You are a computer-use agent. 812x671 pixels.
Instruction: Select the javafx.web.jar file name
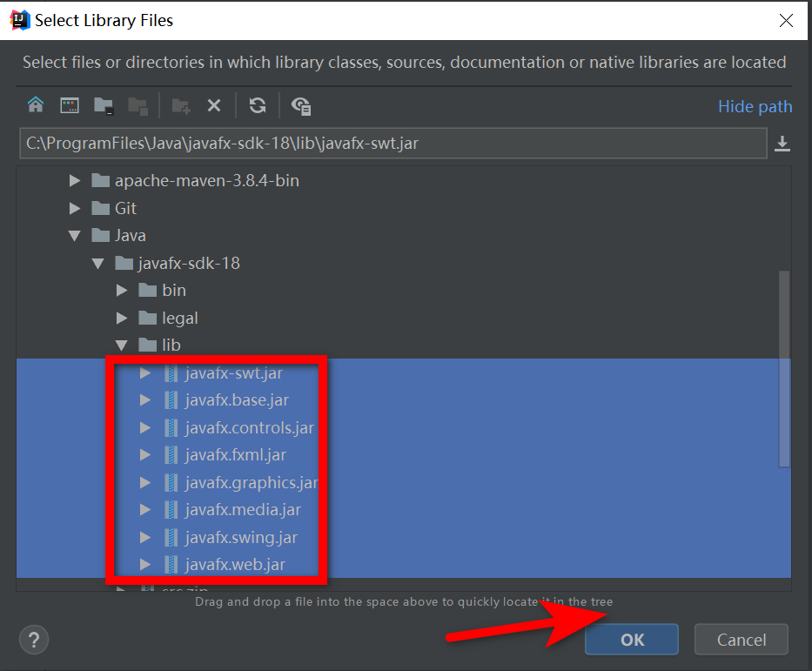[235, 564]
